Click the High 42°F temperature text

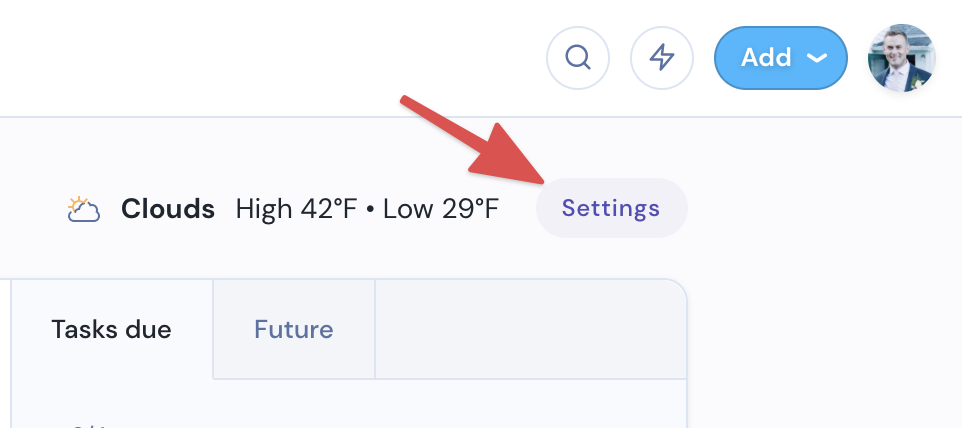pos(296,209)
